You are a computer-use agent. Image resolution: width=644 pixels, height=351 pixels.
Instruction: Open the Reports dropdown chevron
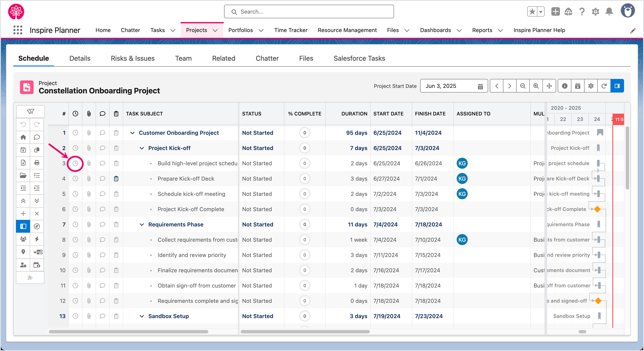[500, 30]
